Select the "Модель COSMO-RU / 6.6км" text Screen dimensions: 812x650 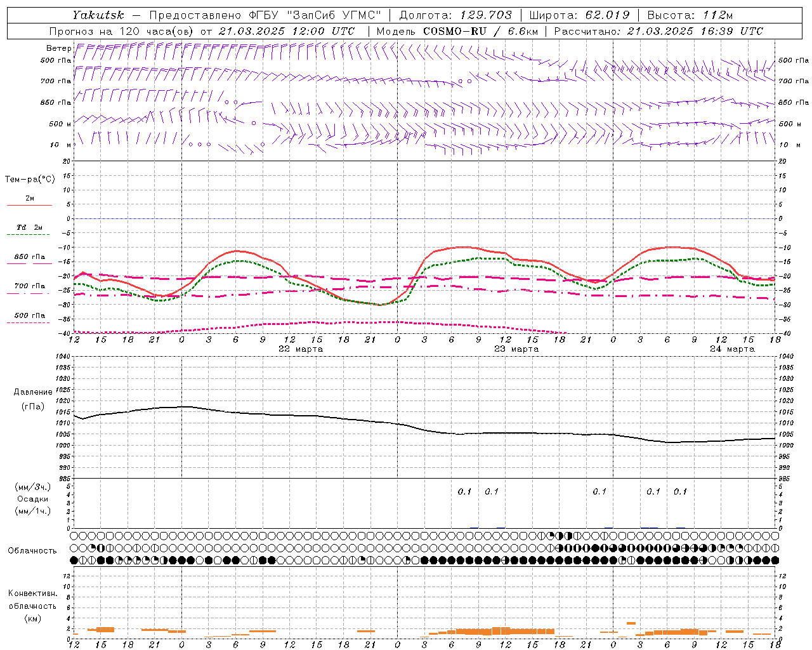click(x=456, y=31)
